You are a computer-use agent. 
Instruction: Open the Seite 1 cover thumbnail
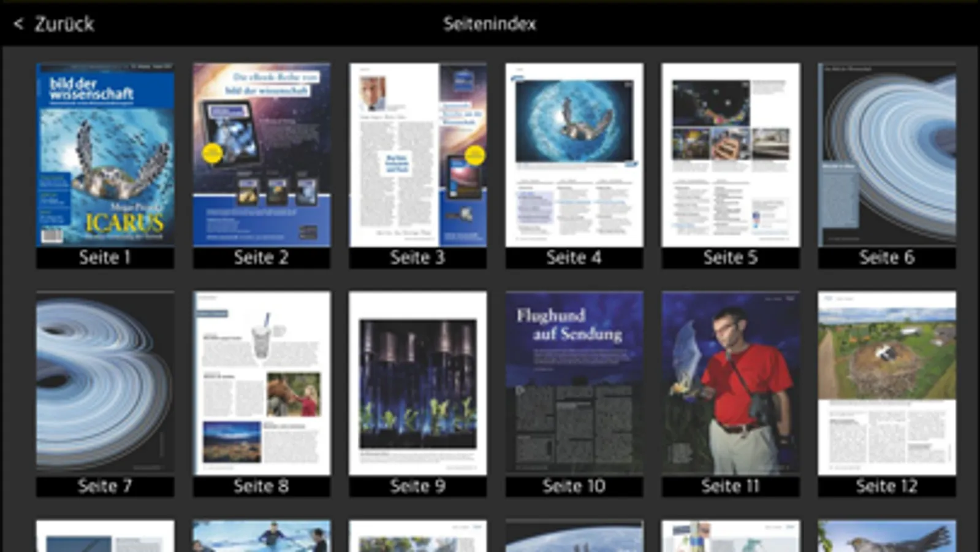pos(105,155)
